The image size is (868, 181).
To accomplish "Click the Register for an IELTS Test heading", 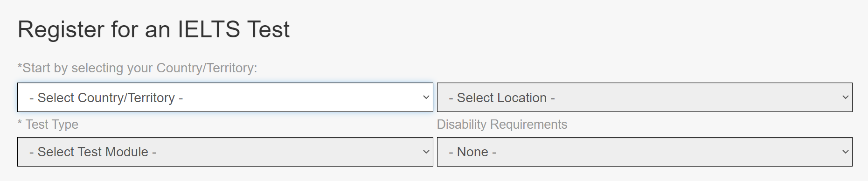I will pyautogui.click(x=153, y=29).
